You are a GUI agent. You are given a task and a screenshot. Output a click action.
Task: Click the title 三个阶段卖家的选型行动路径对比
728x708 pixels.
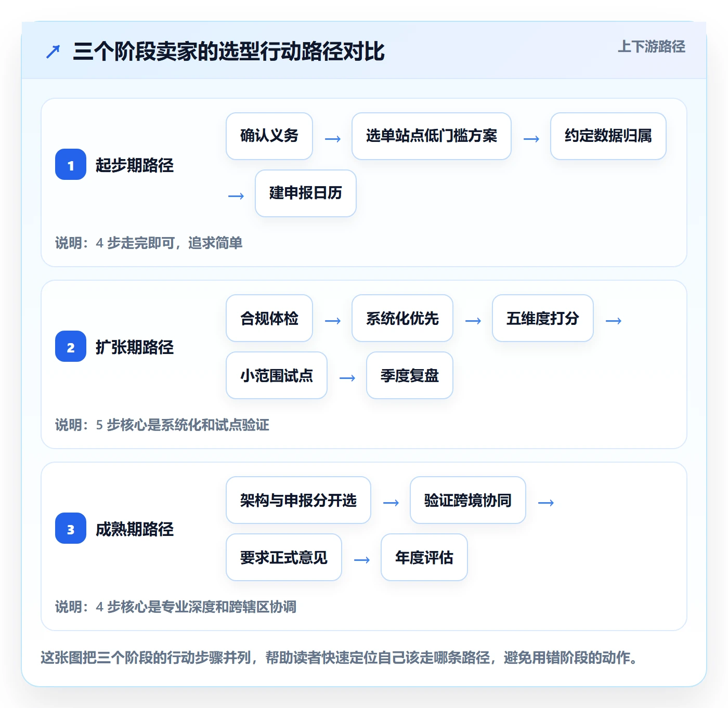[x=229, y=51]
